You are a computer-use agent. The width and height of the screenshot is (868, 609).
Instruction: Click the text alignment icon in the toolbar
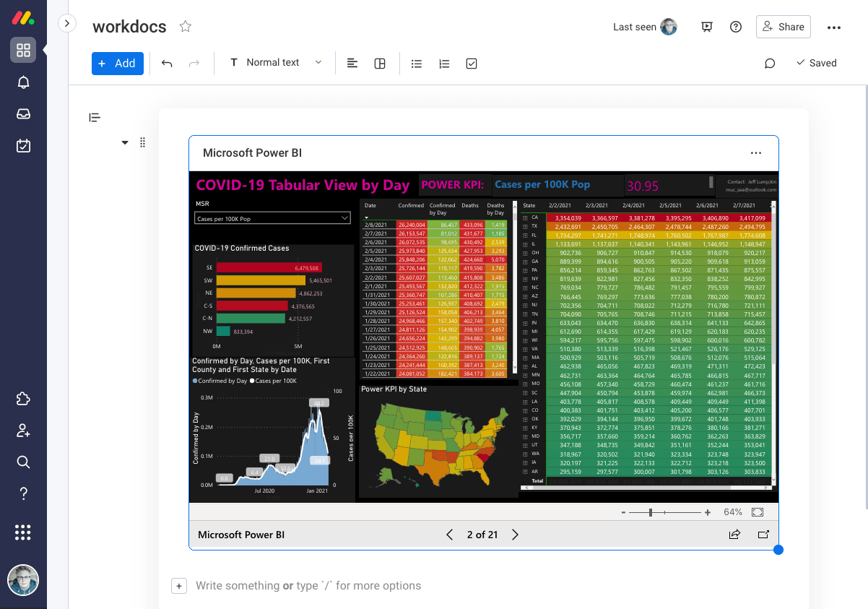tap(352, 64)
